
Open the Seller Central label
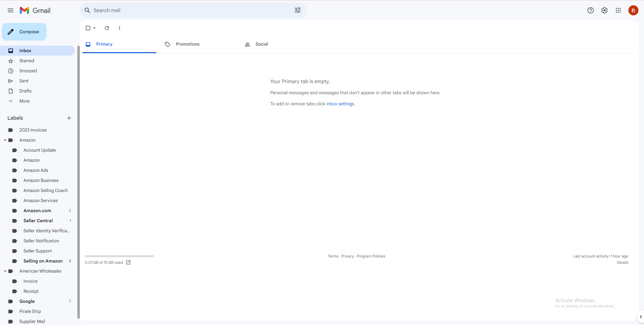coord(38,221)
